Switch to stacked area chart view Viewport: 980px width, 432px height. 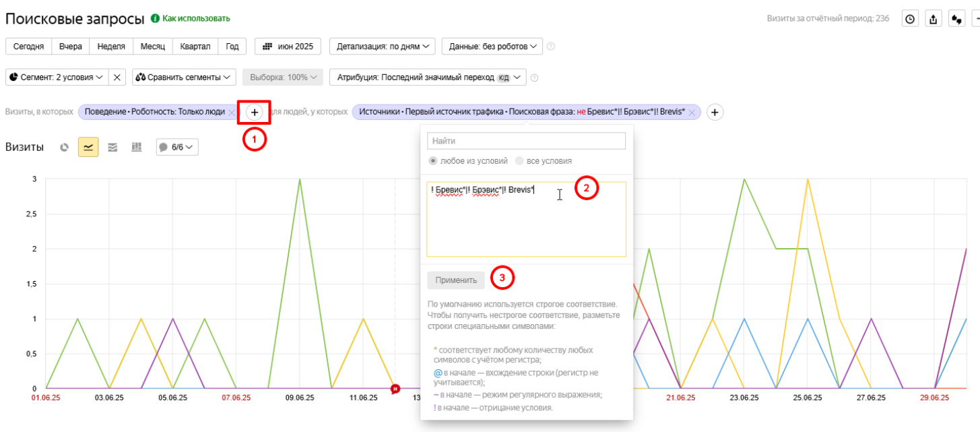pyautogui.click(x=112, y=147)
